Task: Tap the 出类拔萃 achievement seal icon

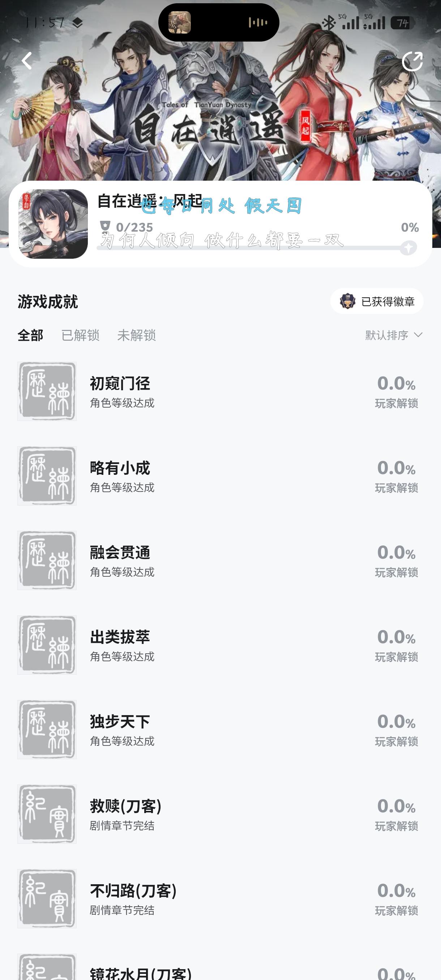Action: click(x=47, y=645)
